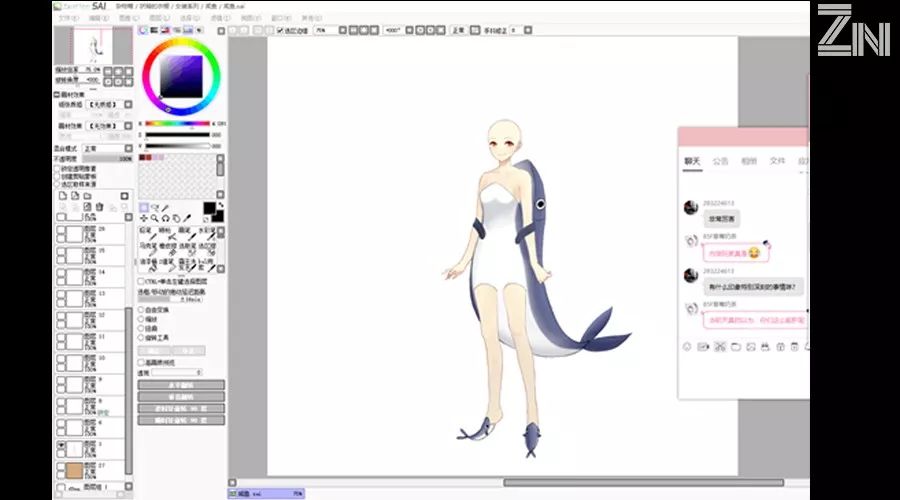Switch to 公告 tab in chat window
The image size is (900, 500).
point(720,161)
